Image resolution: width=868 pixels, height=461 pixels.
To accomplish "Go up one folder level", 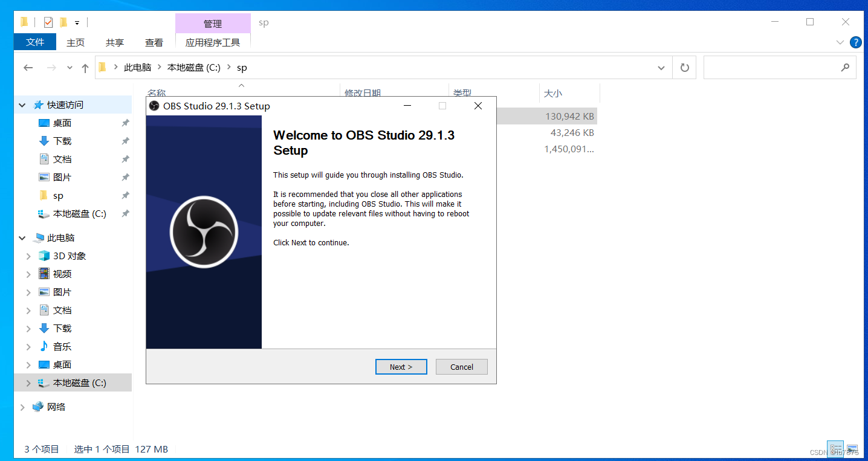I will [85, 68].
